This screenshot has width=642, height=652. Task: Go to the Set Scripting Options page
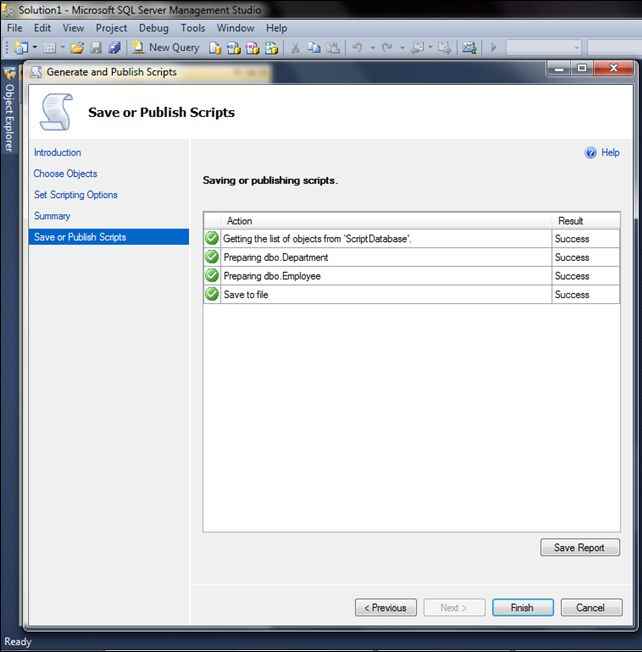(x=76, y=195)
